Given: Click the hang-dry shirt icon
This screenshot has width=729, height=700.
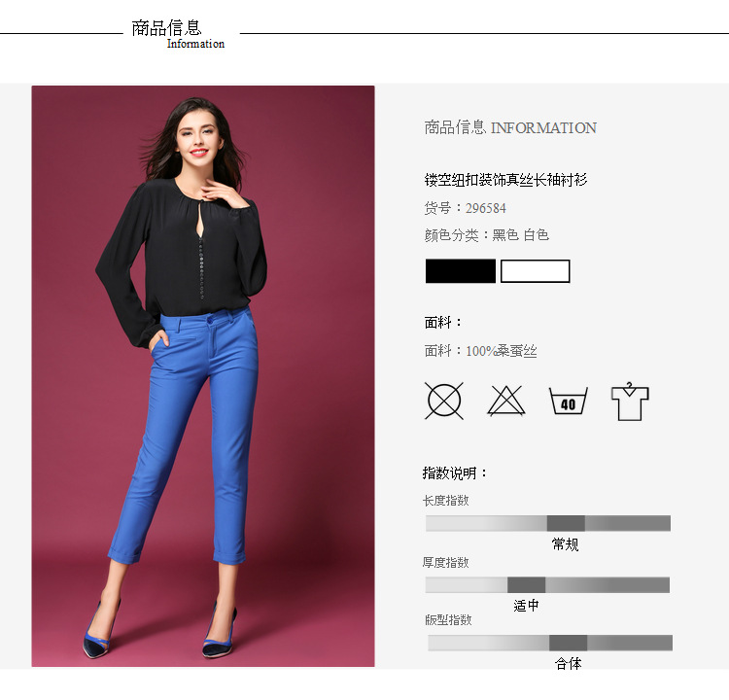Looking at the screenshot, I should 630,402.
